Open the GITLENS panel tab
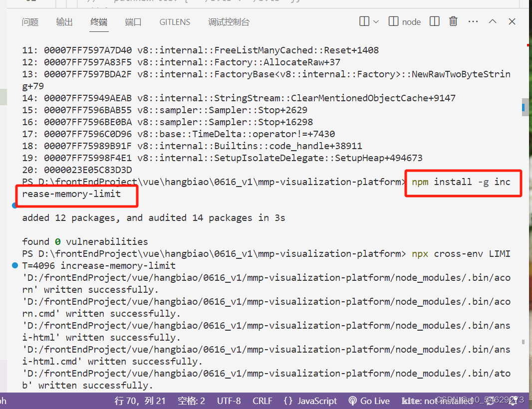532x409 pixels. coord(175,22)
